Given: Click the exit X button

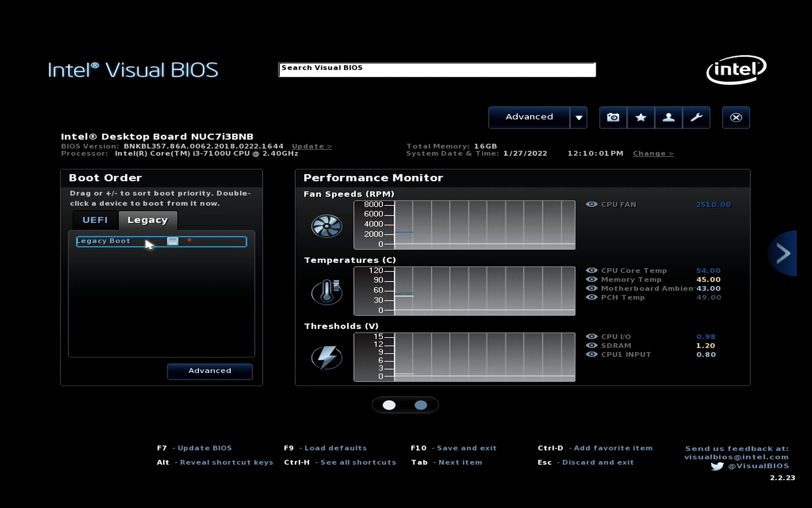Looking at the screenshot, I should (x=736, y=117).
